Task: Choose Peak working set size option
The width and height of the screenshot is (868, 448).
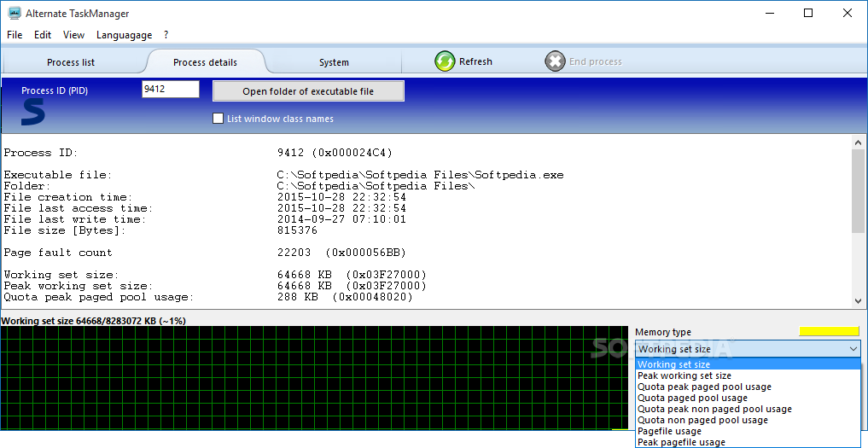Action: click(748, 375)
